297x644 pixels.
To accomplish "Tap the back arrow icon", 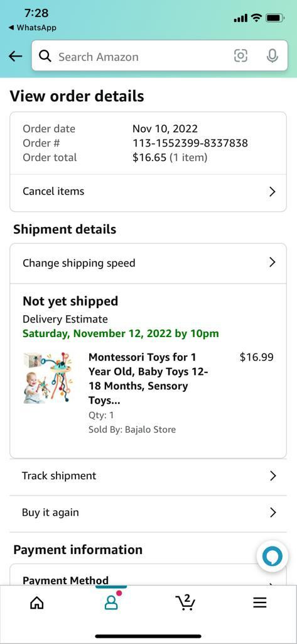I will 15,56.
